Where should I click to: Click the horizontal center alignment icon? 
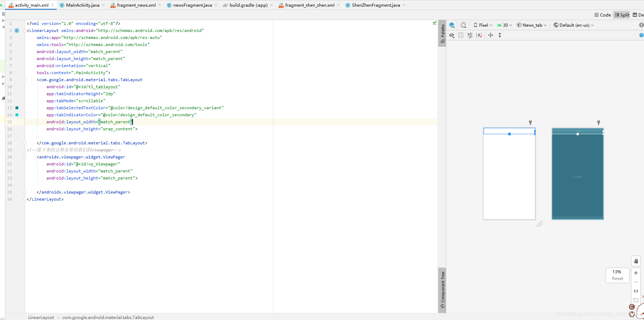491,35
